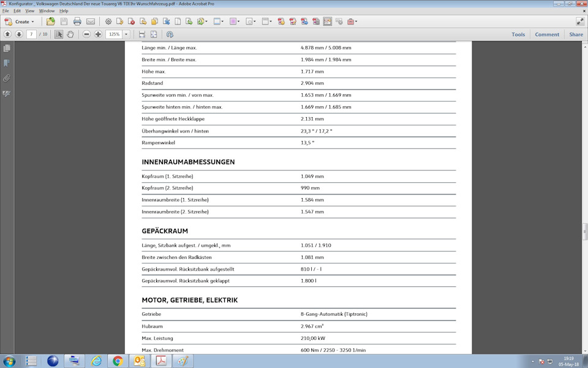Open the light blue page display dropdown
588x368 pixels.
tap(218, 21)
